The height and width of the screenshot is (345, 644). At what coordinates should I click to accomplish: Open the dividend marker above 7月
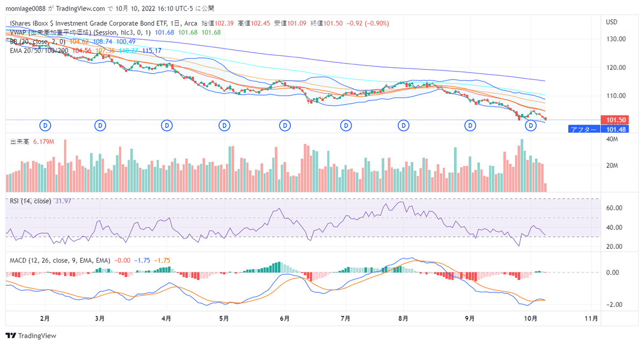[346, 125]
